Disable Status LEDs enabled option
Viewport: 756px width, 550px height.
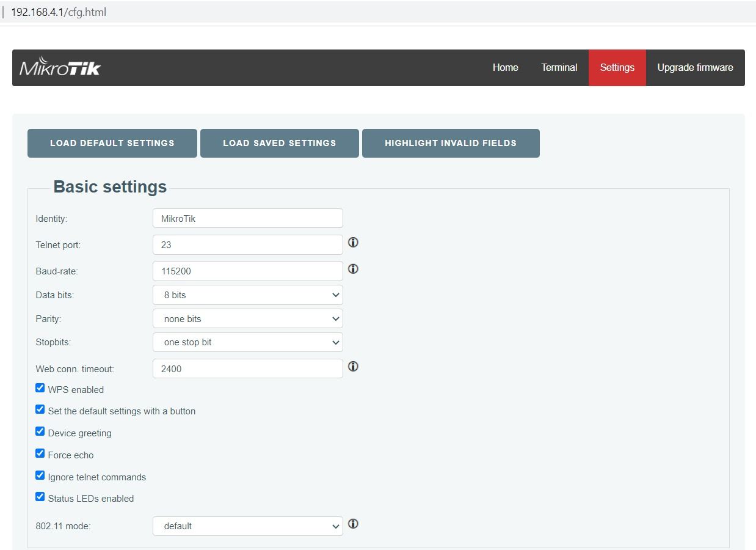pos(40,497)
